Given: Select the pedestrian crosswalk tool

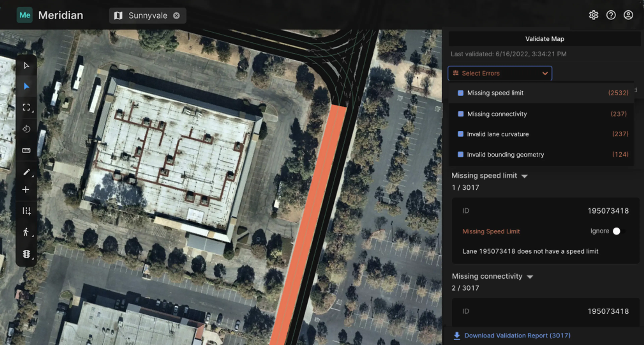Looking at the screenshot, I should (x=26, y=232).
